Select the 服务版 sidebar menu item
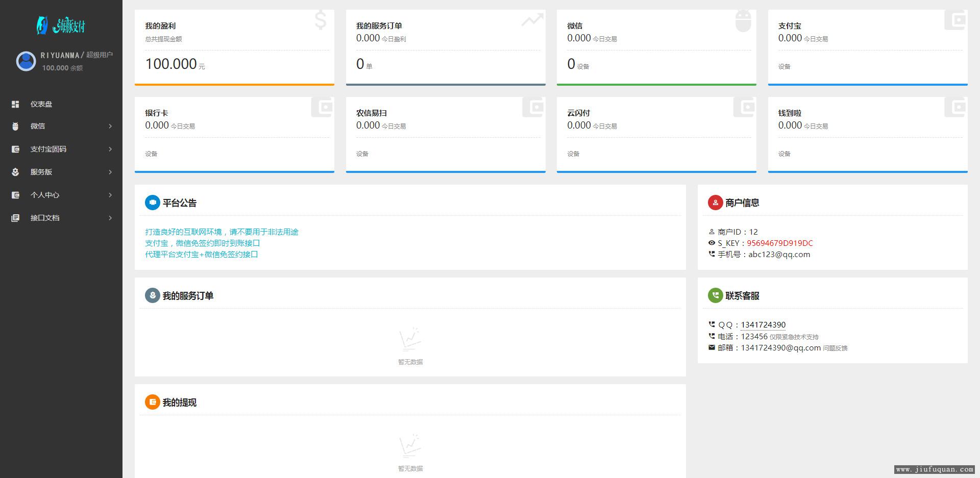Viewport: 980px width, 478px height. click(x=41, y=172)
